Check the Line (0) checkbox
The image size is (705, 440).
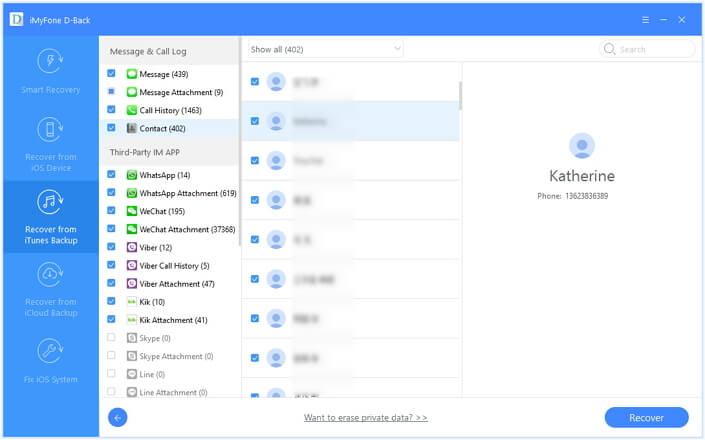coord(111,373)
